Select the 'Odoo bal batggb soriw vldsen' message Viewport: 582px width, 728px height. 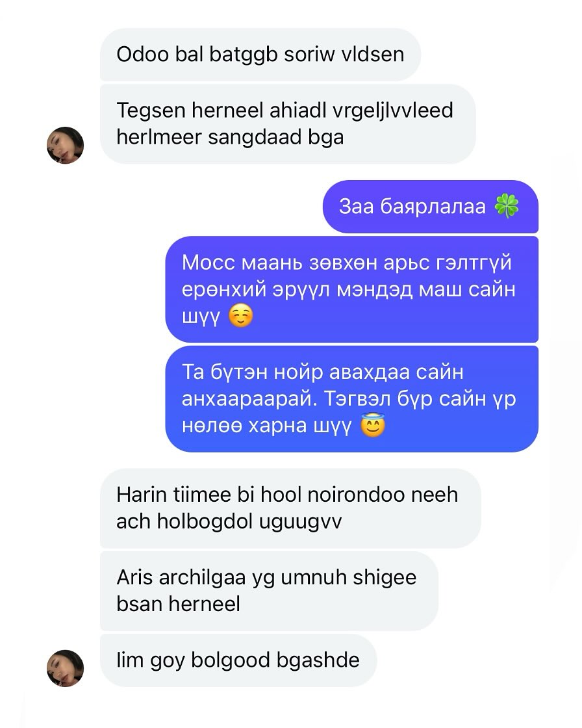coord(260,55)
